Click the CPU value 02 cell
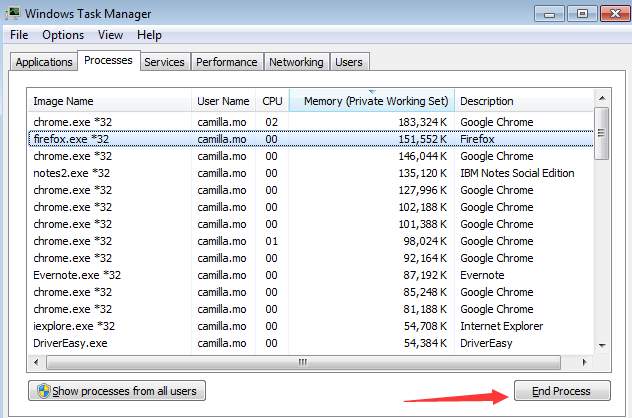This screenshot has height=418, width=632. [x=272, y=122]
